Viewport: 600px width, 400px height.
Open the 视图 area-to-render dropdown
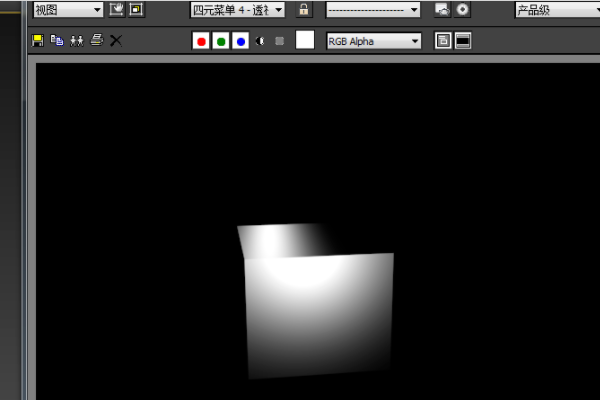[x=68, y=10]
